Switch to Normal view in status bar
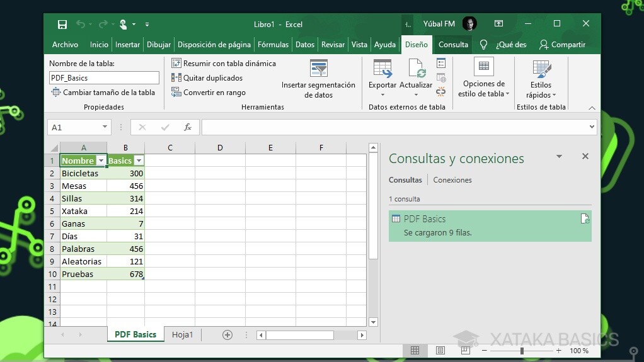The image size is (644, 362). pyautogui.click(x=415, y=350)
